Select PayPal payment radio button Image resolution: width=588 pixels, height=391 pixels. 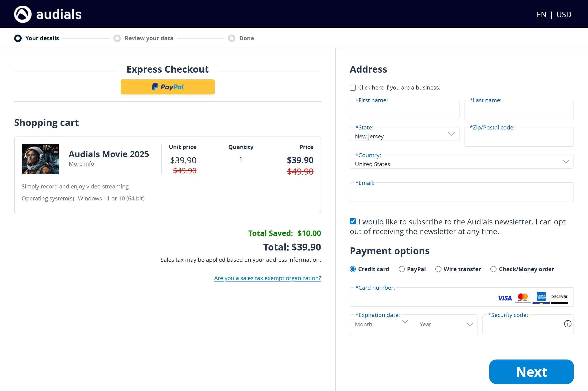(x=401, y=269)
